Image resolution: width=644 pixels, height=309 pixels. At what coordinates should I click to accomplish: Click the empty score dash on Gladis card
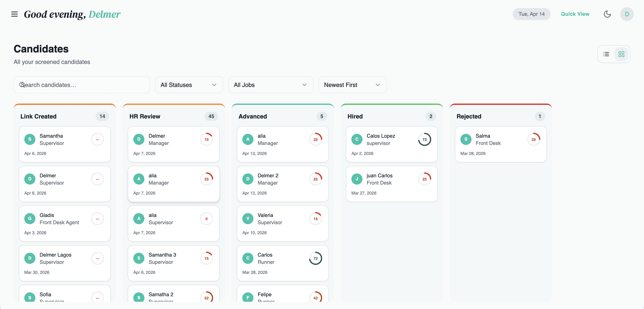(97, 219)
